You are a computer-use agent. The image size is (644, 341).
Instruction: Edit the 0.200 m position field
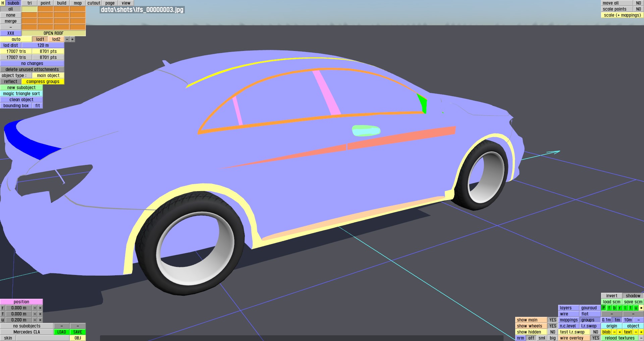click(x=19, y=320)
